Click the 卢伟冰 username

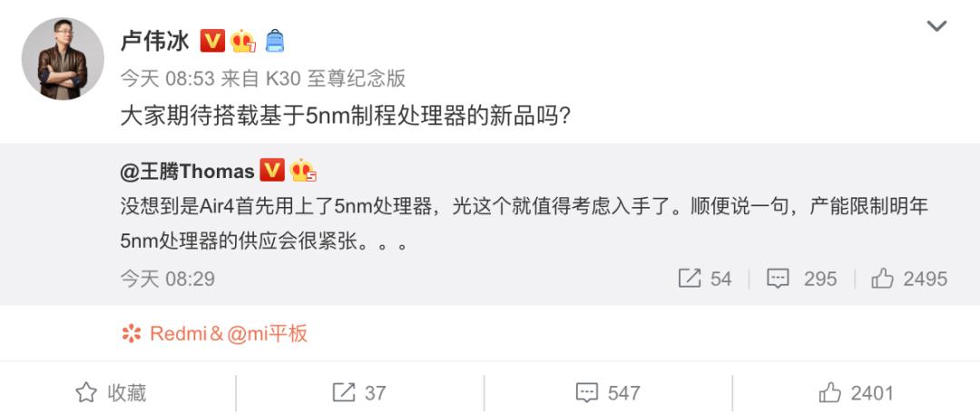click(155, 41)
